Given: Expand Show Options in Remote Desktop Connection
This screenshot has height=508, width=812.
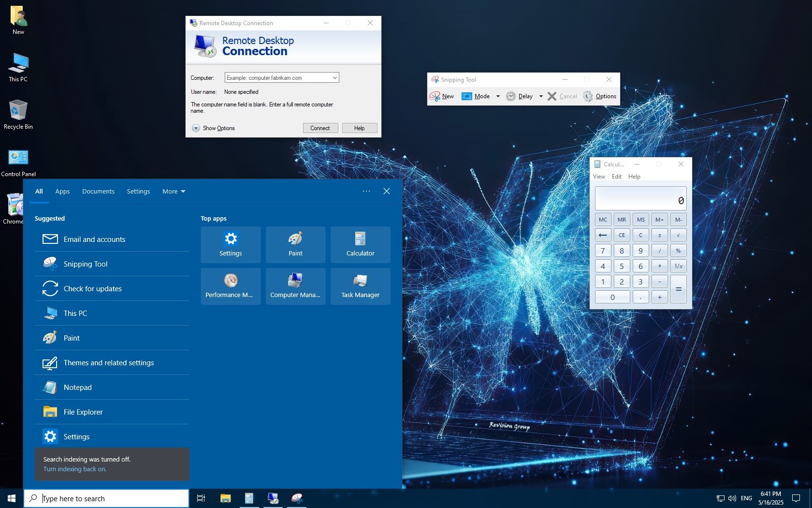Looking at the screenshot, I should [196, 128].
